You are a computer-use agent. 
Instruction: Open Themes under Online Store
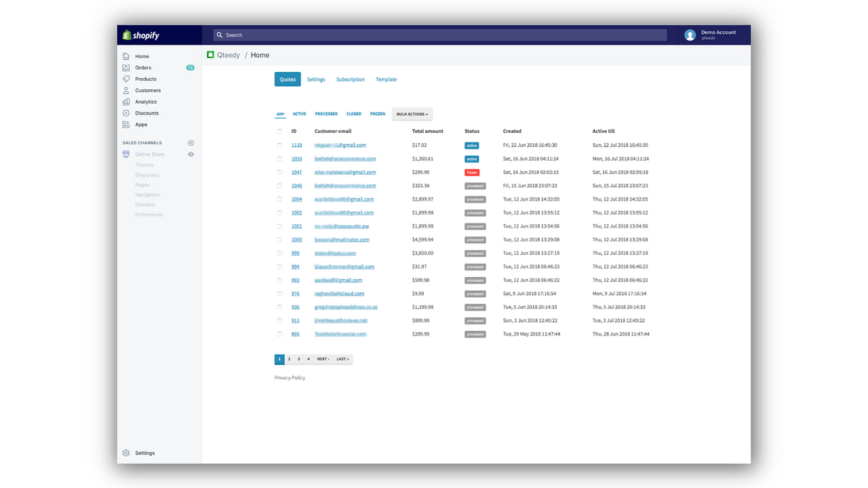[144, 165]
